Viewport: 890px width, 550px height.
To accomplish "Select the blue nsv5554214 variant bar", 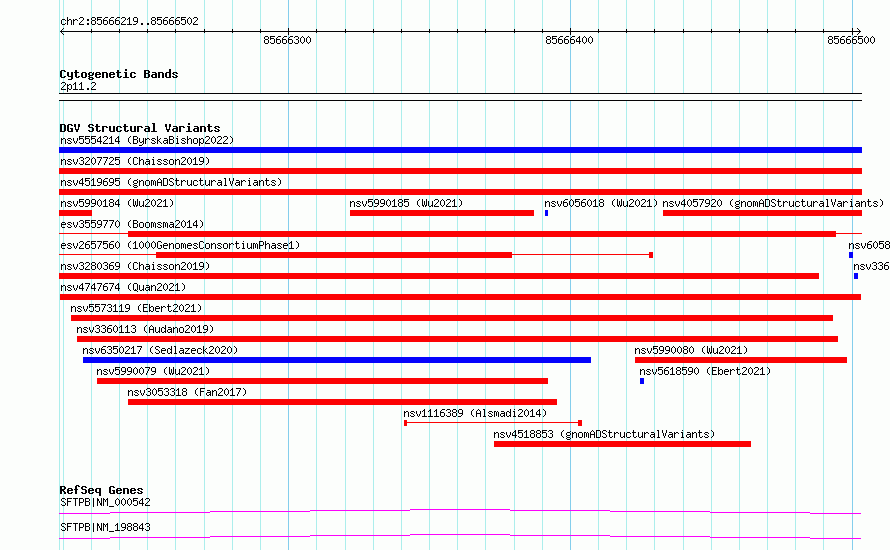I will pos(460,150).
